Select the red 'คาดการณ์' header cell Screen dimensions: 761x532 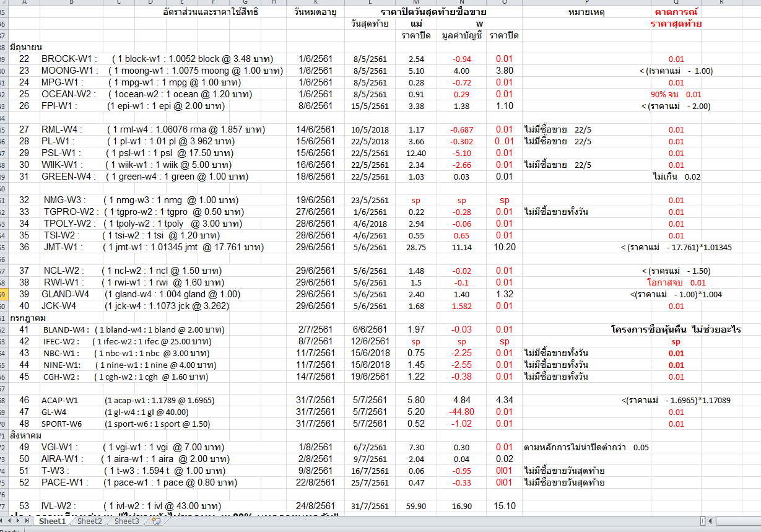676,12
